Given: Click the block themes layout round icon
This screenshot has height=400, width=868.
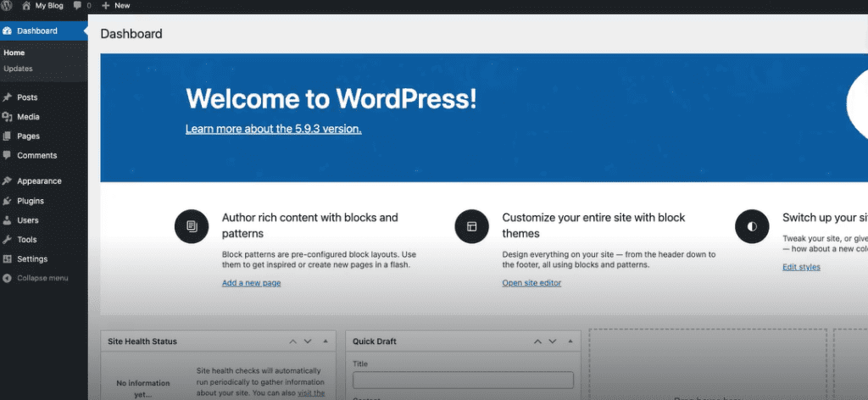Looking at the screenshot, I should click(471, 226).
